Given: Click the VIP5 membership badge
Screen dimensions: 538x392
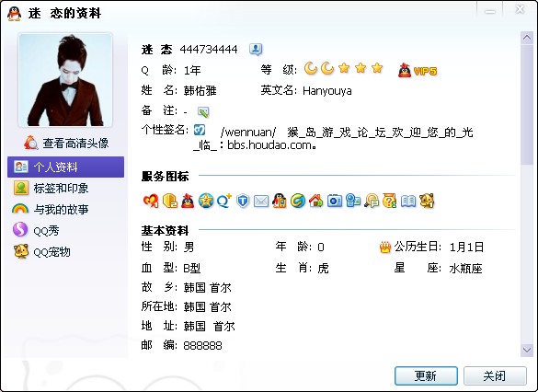Looking at the screenshot, I should [x=418, y=70].
